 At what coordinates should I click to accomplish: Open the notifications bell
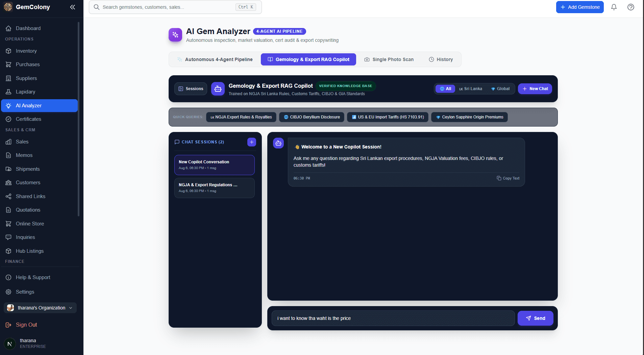coord(614,7)
